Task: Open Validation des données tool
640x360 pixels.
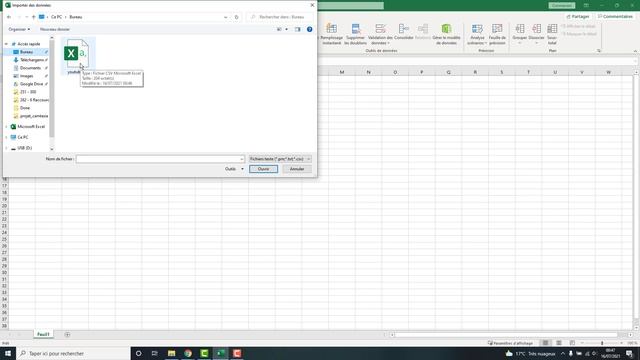Action: click(380, 34)
